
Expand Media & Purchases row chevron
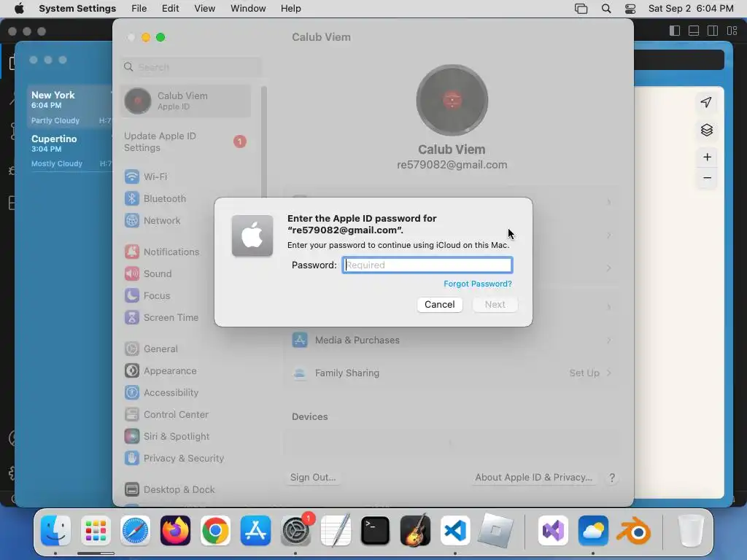(x=609, y=340)
